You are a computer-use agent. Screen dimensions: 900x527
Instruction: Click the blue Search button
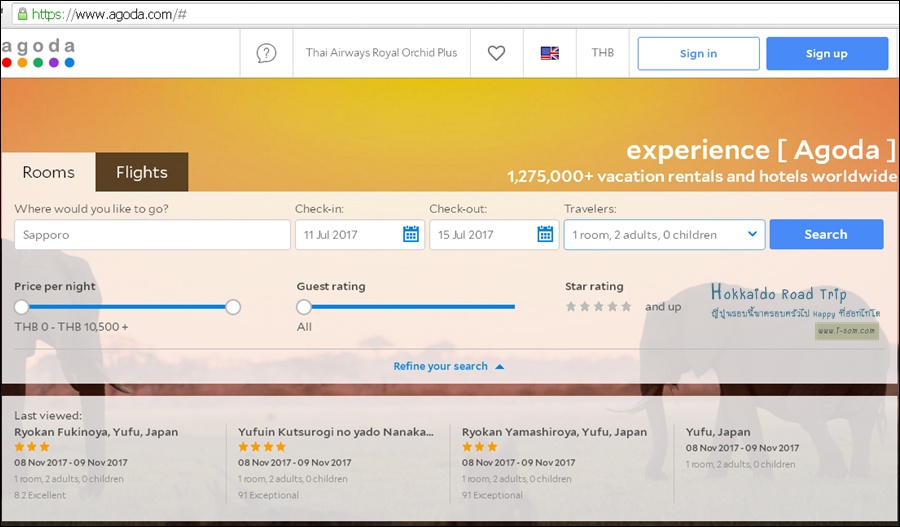(x=826, y=234)
